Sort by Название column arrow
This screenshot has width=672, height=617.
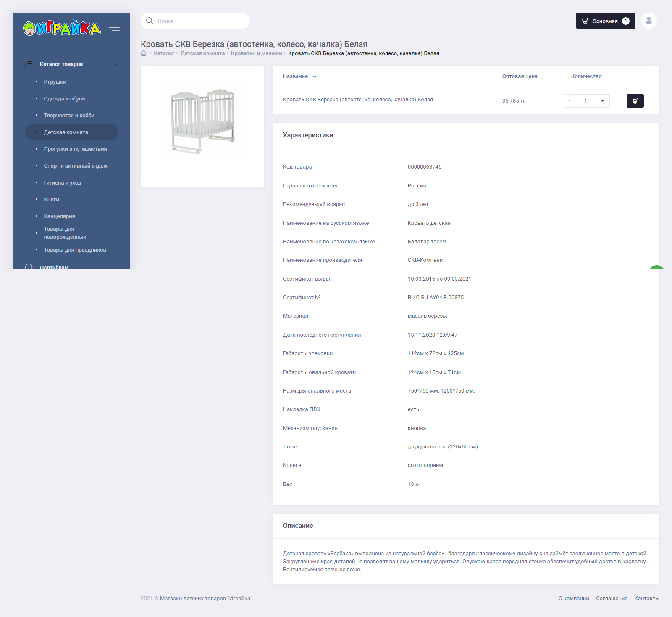[315, 76]
